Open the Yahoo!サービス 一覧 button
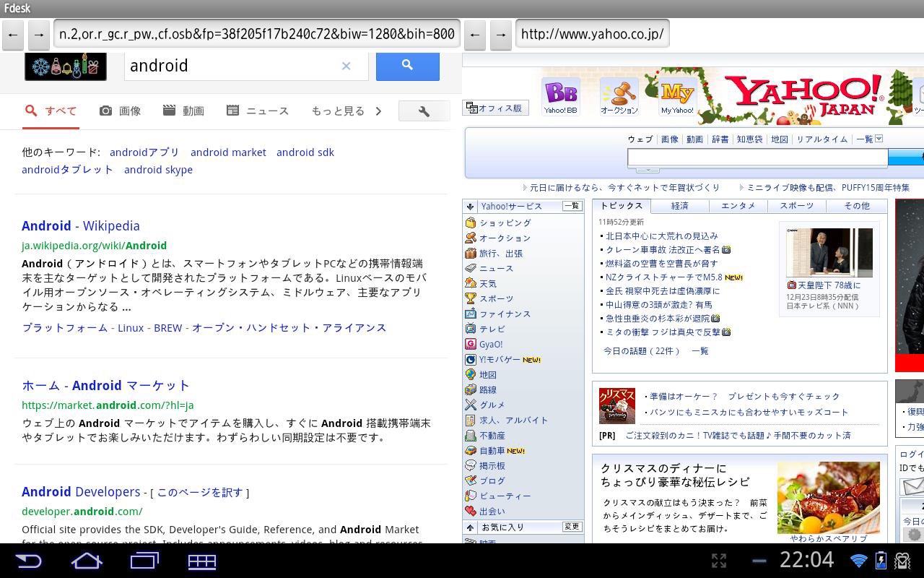 point(572,206)
